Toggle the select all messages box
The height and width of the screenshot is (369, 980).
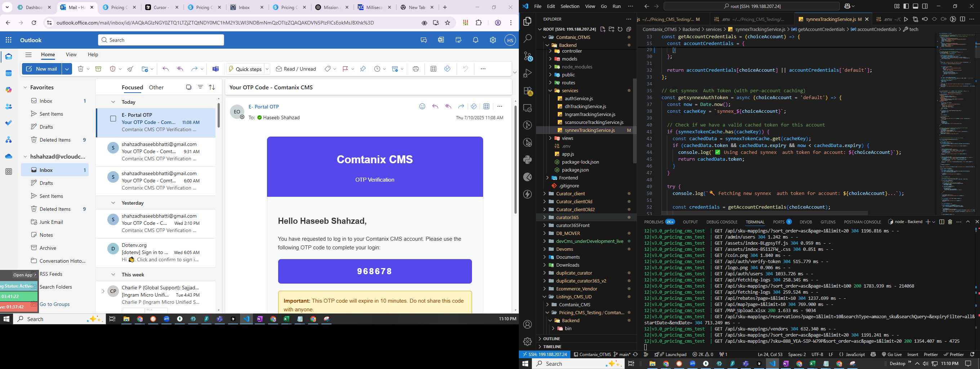188,87
